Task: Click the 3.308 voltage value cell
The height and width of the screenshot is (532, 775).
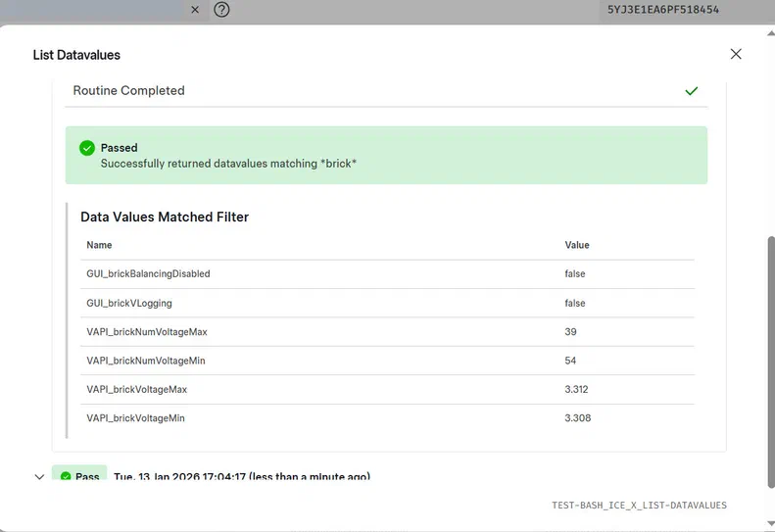Action: (577, 418)
